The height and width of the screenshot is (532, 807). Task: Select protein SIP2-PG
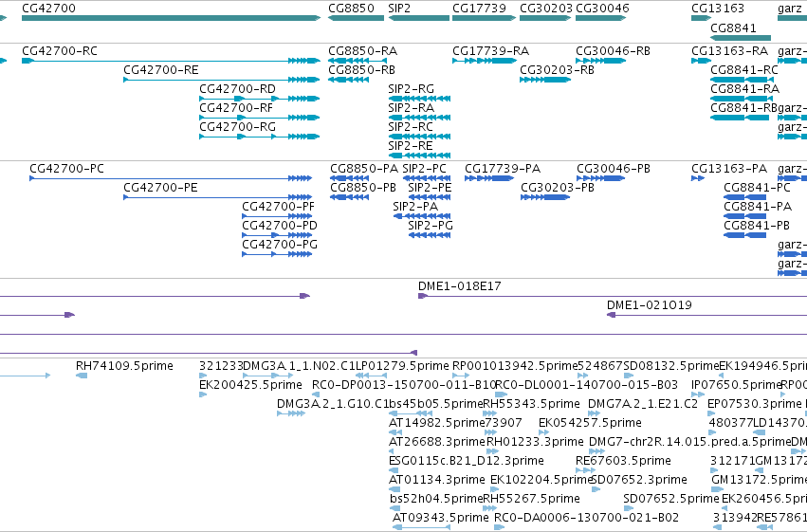(430, 235)
